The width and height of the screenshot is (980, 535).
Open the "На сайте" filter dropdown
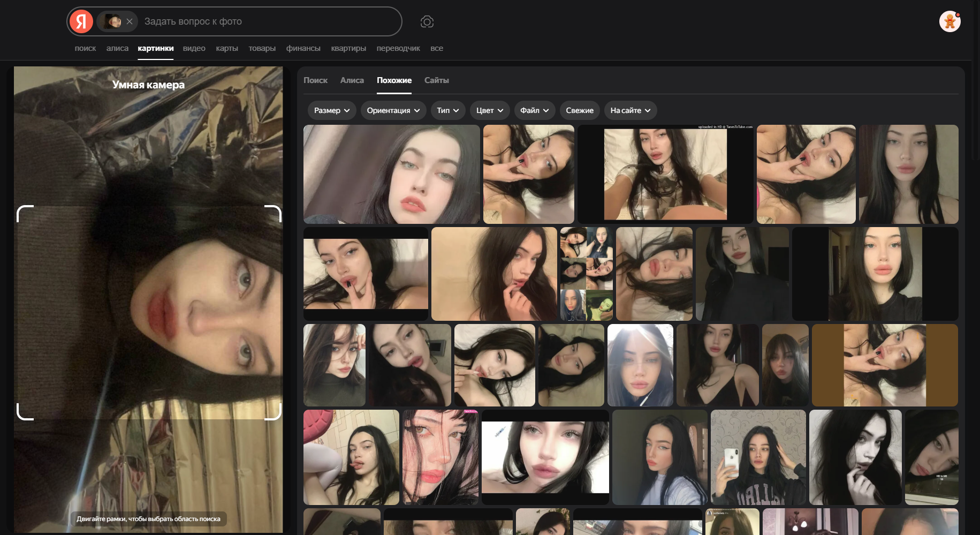click(630, 110)
